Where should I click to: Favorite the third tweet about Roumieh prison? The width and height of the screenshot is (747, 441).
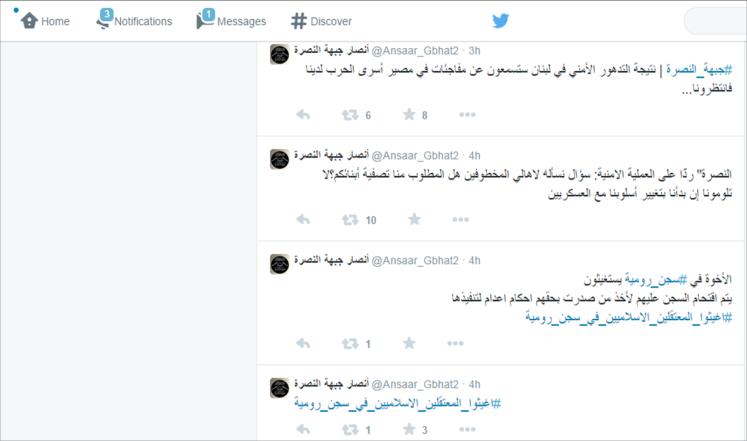409,343
